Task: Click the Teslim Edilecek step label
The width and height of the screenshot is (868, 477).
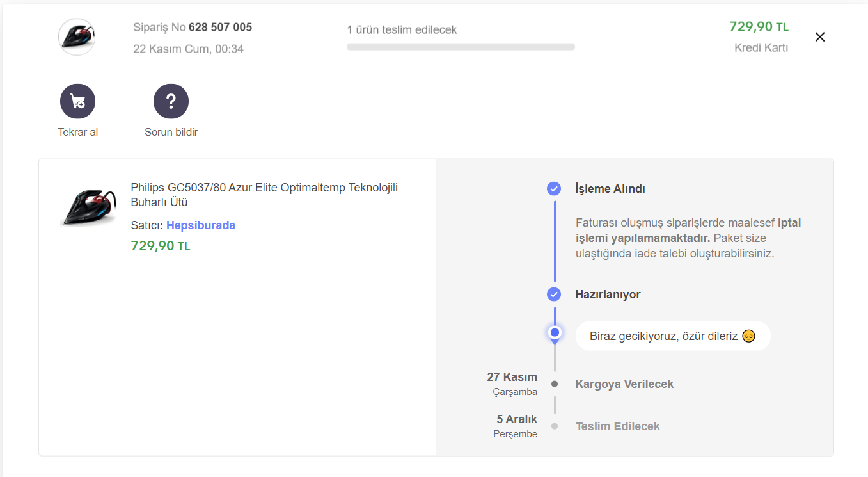Action: point(618,426)
